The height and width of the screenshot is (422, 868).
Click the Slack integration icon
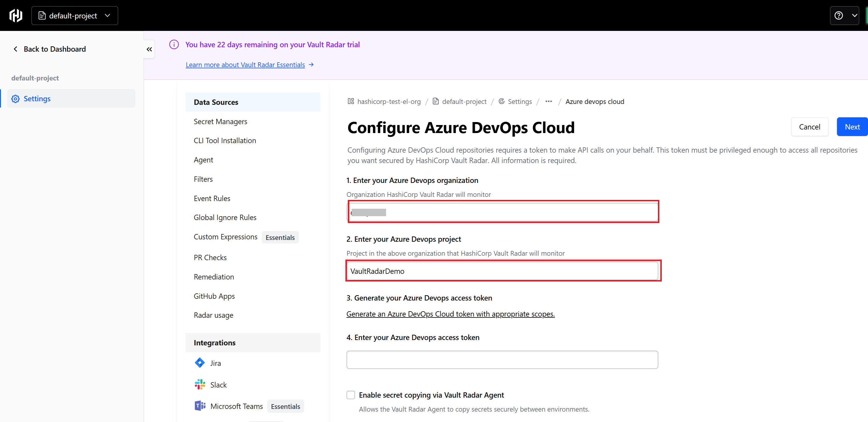pos(200,385)
